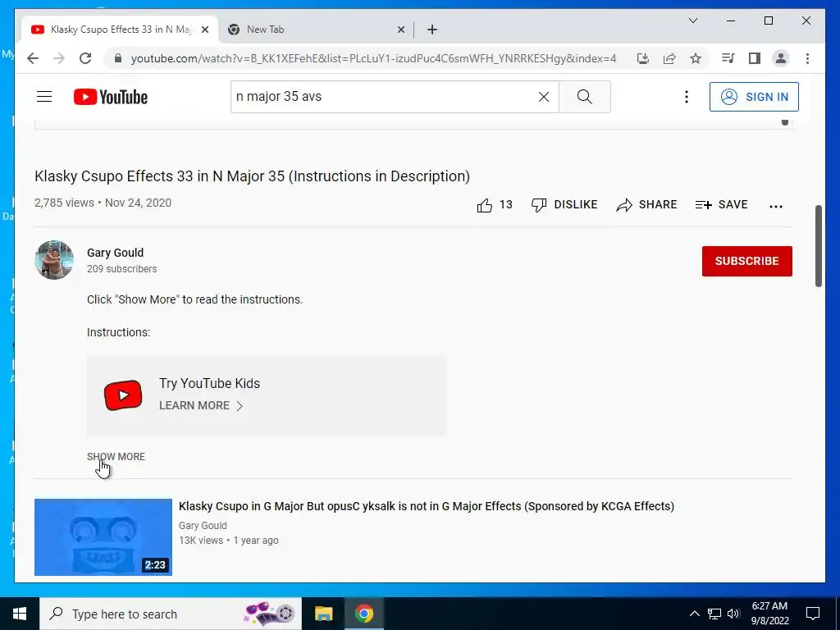This screenshot has width=840, height=630.
Task: Open YouTube settings three-dot menu
Action: click(x=687, y=97)
